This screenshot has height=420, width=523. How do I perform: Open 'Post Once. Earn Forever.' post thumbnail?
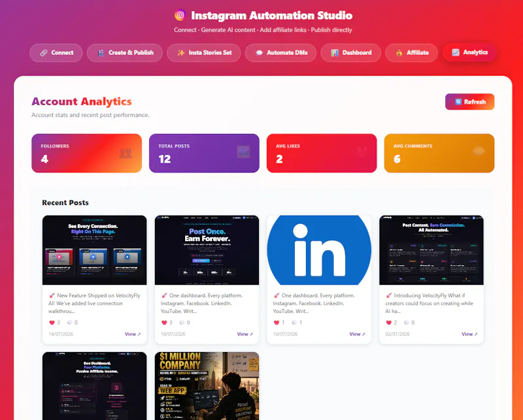(207, 250)
